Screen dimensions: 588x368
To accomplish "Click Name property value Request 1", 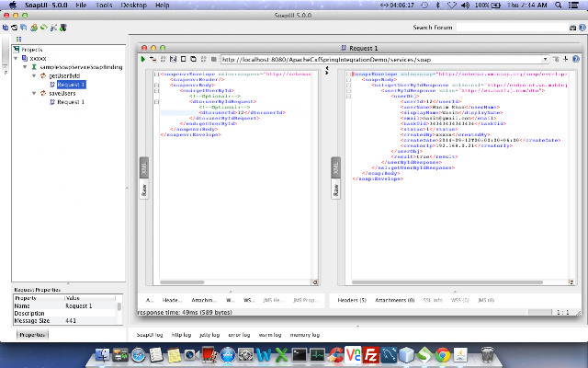I will [79, 306].
